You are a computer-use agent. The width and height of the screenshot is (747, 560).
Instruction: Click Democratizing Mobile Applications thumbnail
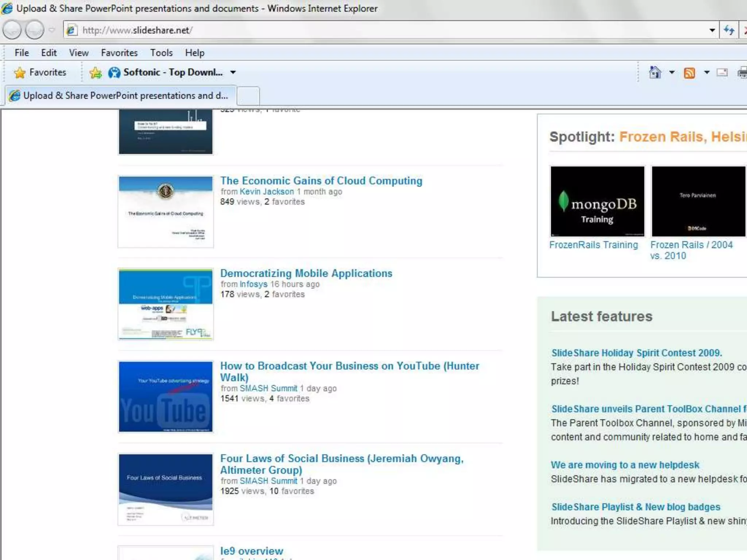(166, 304)
